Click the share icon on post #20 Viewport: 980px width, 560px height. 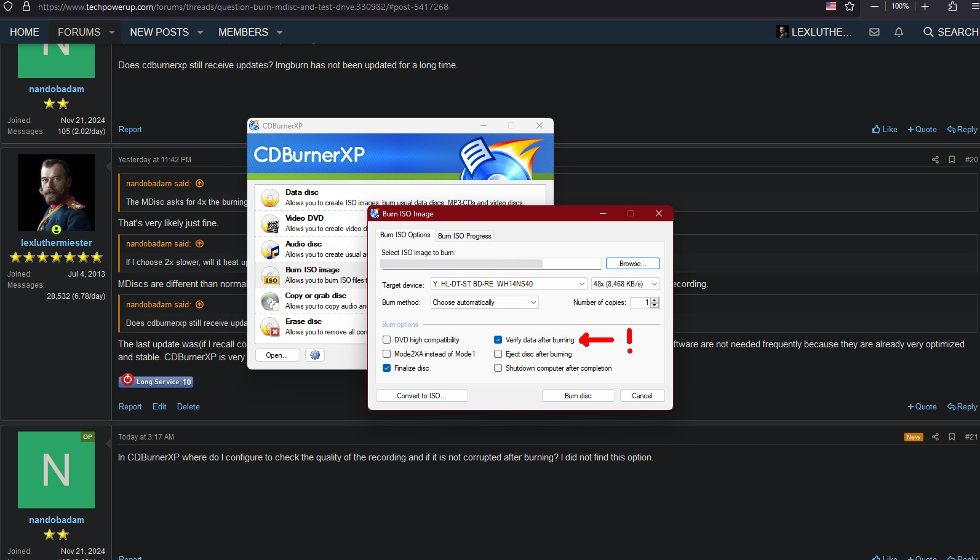pos(935,160)
